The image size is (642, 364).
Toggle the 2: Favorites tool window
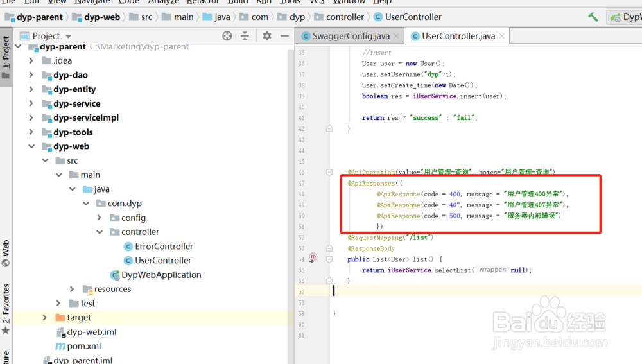6,309
